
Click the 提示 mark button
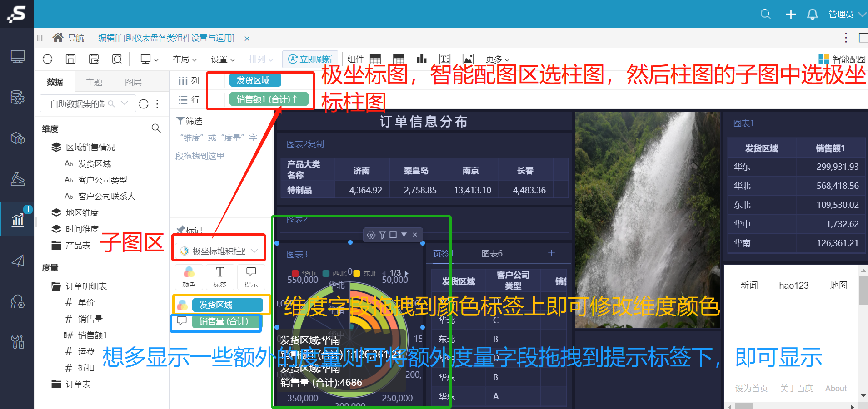pos(251,277)
